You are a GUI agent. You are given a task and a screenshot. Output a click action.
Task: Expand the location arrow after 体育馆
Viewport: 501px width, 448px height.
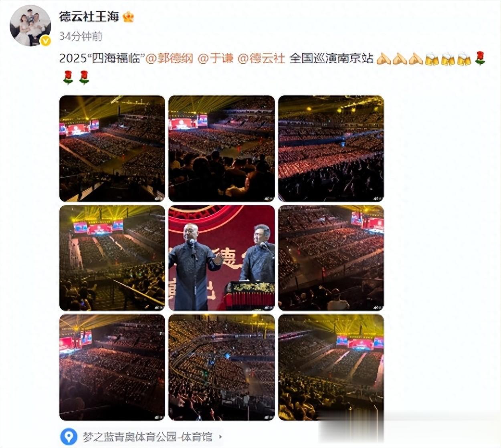(220, 436)
